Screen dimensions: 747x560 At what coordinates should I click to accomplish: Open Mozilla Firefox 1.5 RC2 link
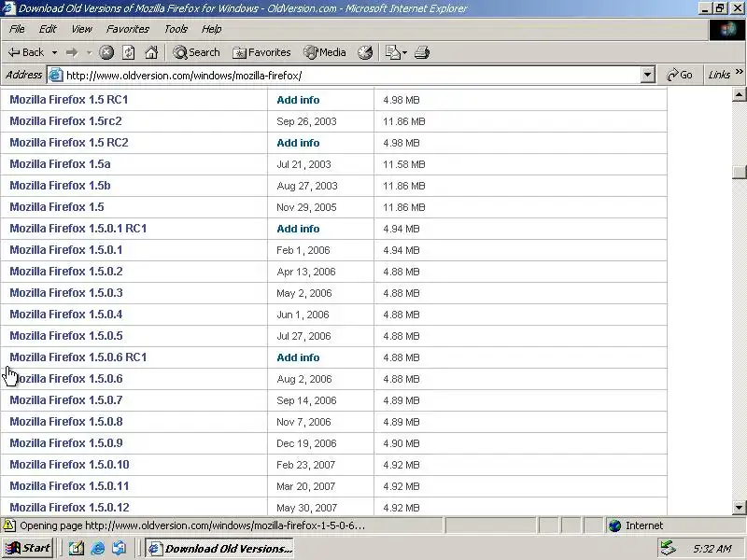[68, 143]
